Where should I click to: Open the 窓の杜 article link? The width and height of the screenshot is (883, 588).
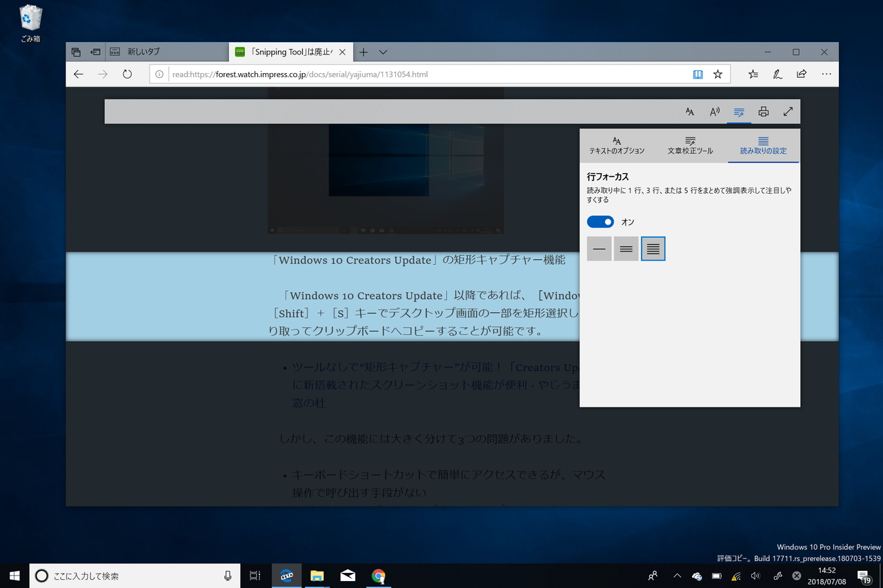308,403
